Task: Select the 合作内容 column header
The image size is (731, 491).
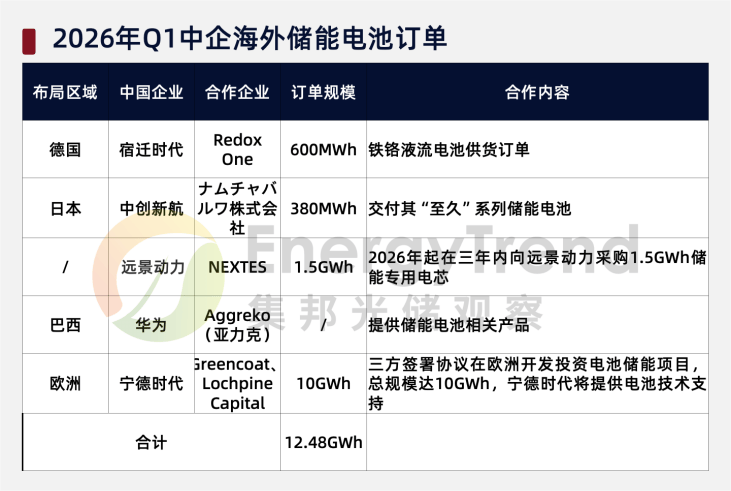Action: pyautogui.click(x=537, y=92)
